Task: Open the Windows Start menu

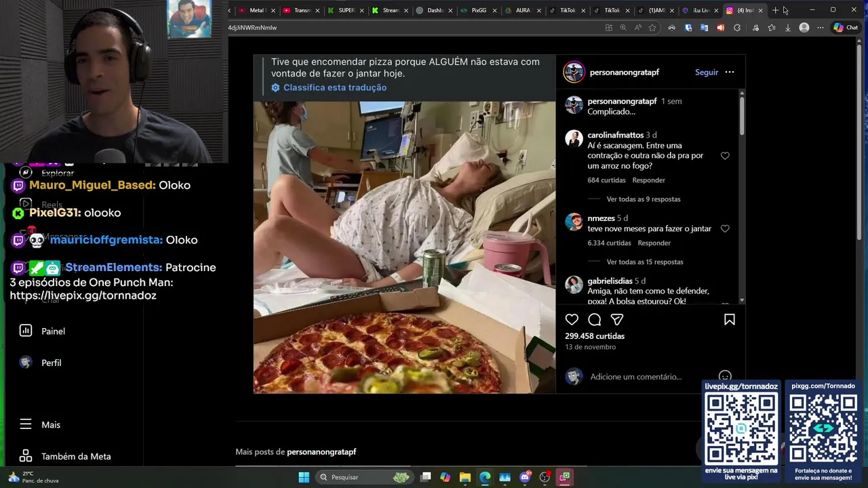Action: click(304, 477)
